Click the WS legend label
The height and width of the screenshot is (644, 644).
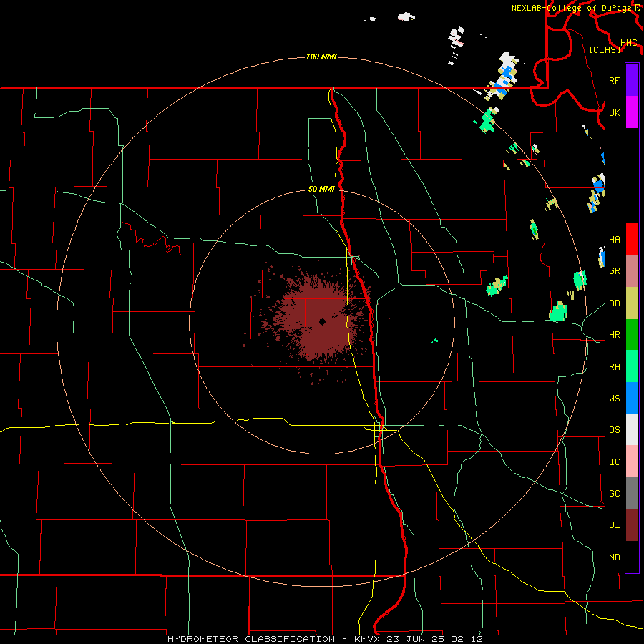pyautogui.click(x=614, y=399)
